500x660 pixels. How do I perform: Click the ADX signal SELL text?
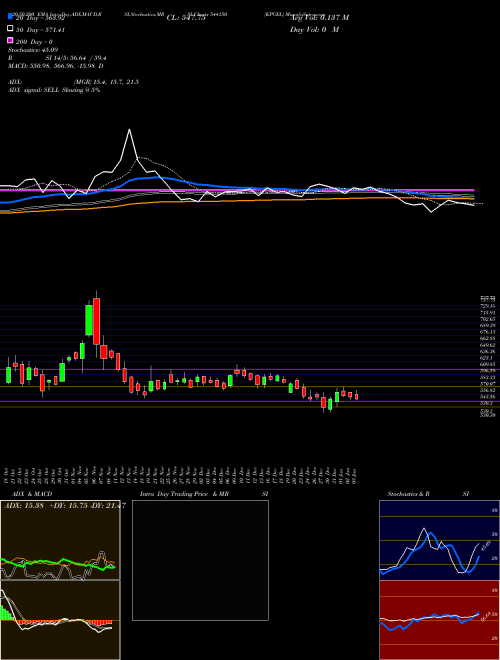(54, 90)
